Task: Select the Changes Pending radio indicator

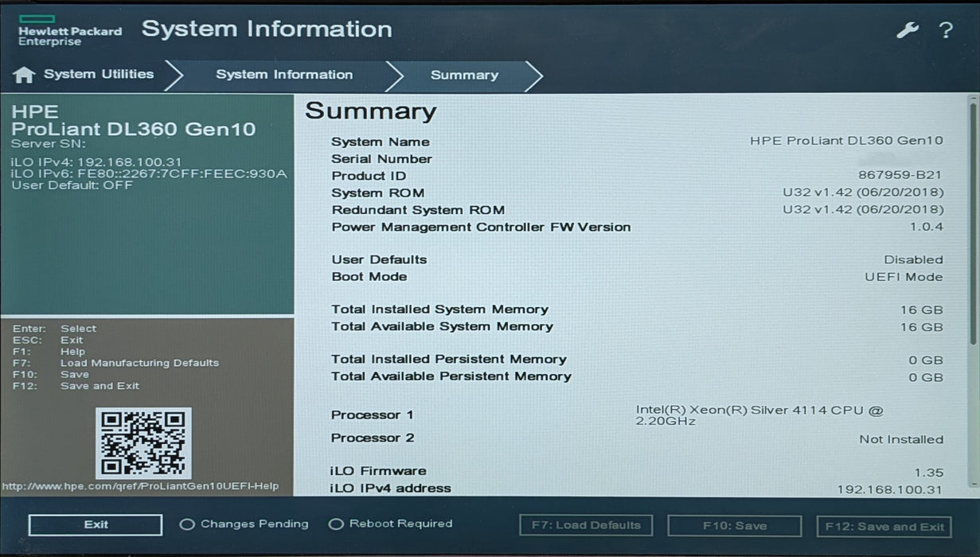Action: pyautogui.click(x=187, y=524)
